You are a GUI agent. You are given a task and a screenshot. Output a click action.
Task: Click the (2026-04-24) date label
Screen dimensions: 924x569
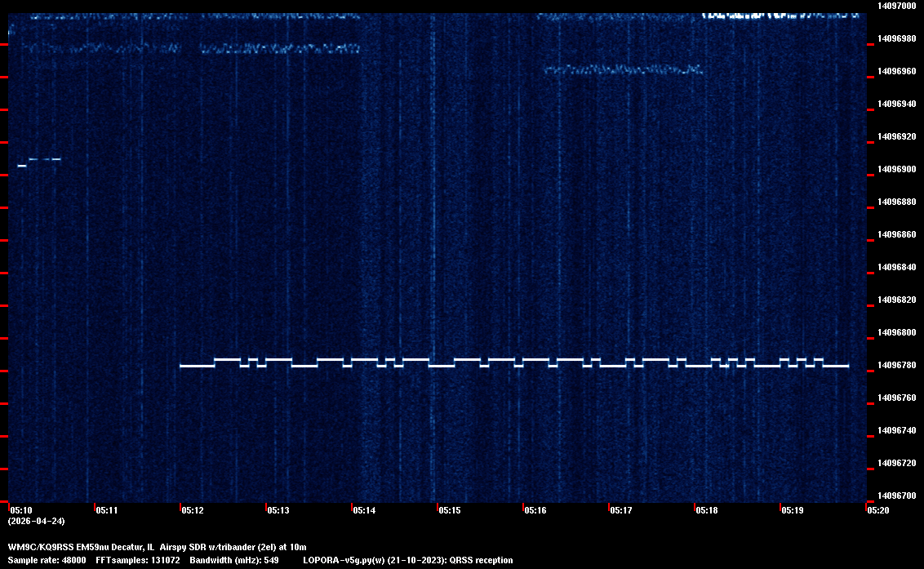37,521
